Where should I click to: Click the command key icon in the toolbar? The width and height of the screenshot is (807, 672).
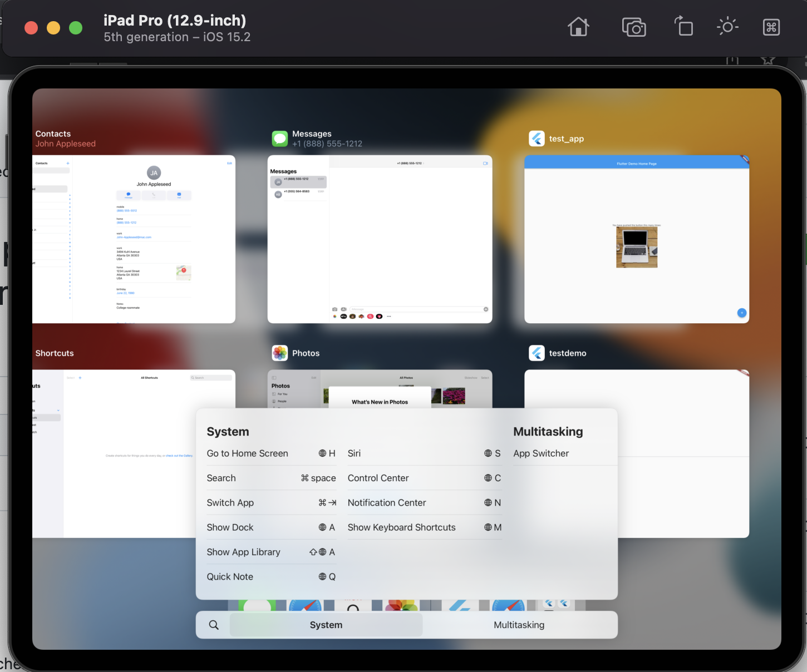coord(771,26)
